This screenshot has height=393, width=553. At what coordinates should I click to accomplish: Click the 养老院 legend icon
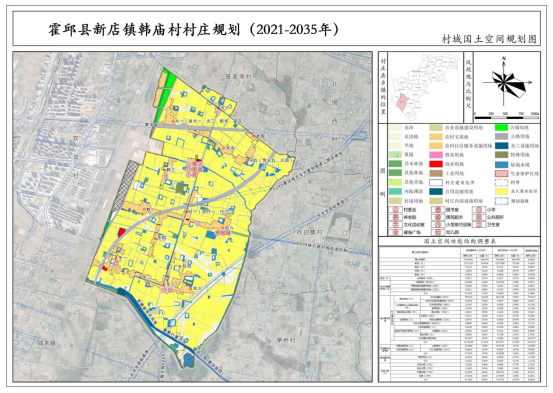395,217
